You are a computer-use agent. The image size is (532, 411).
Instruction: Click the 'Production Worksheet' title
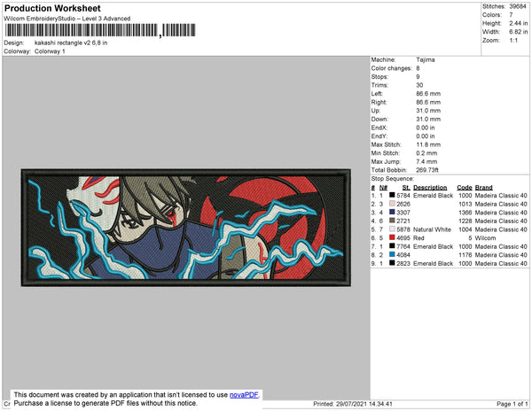point(52,9)
